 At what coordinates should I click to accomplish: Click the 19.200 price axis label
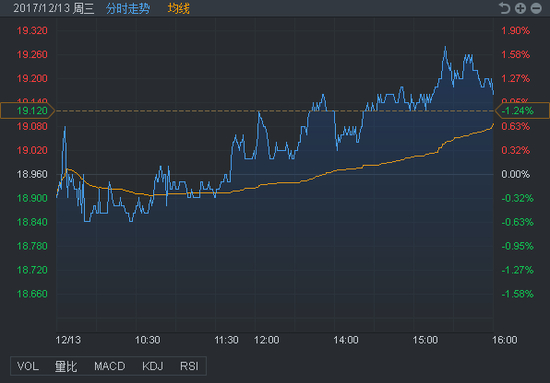coord(32,79)
